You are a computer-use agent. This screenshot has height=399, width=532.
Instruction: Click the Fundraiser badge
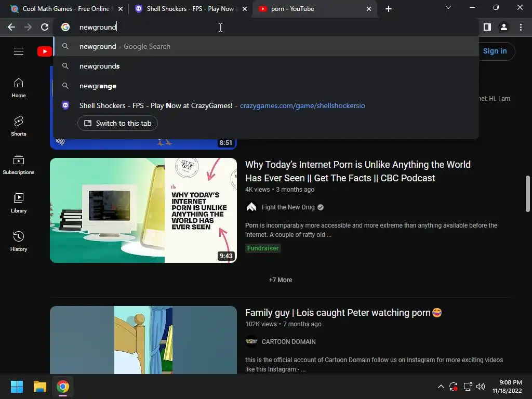coord(263,248)
